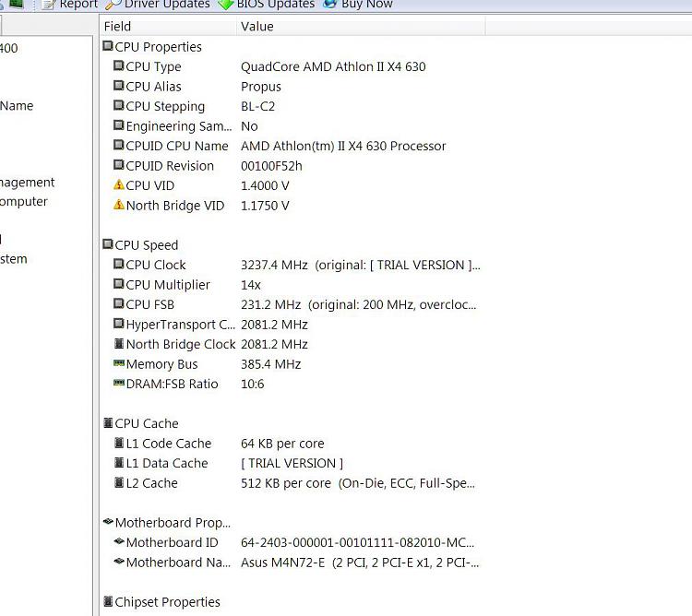Select the 10:6 ratio value
The width and height of the screenshot is (692, 616).
tap(253, 384)
